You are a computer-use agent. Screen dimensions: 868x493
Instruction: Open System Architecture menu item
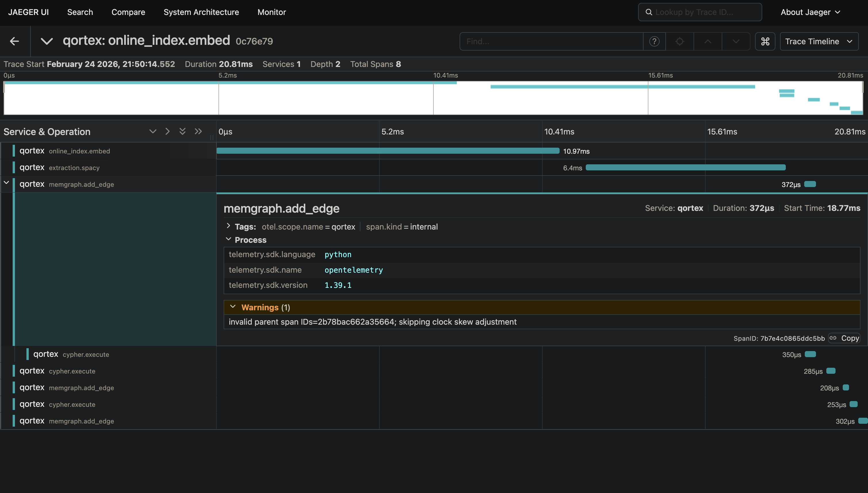pos(201,12)
